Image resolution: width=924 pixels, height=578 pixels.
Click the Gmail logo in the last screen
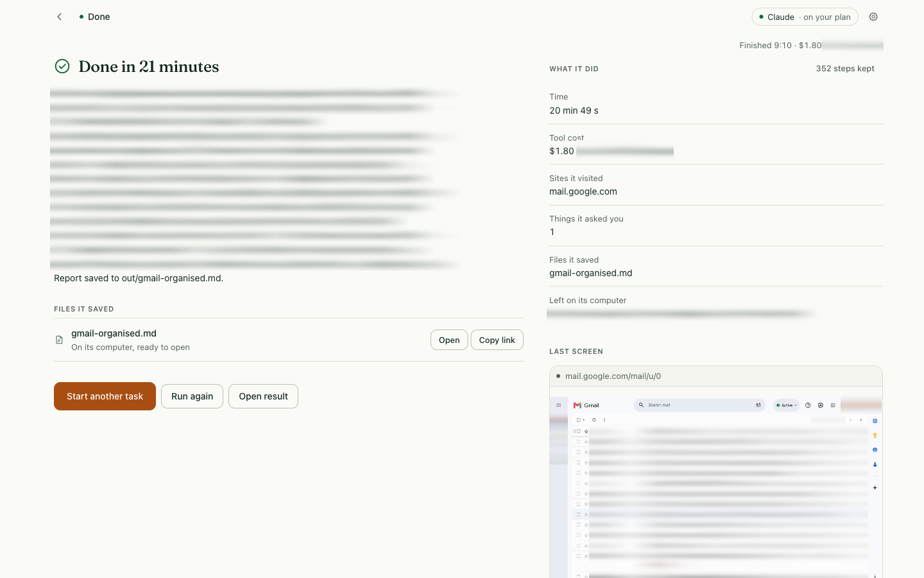[x=586, y=405]
